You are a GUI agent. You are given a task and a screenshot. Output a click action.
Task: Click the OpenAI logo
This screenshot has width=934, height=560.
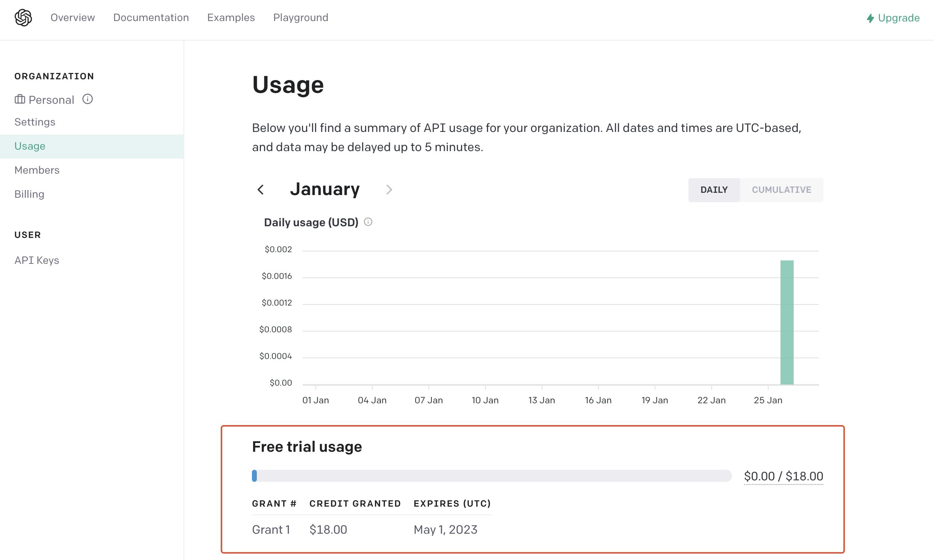click(23, 18)
